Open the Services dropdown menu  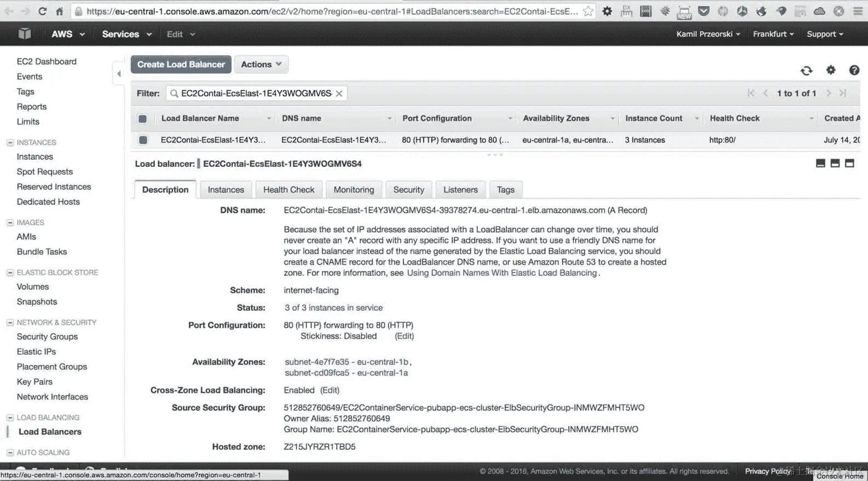(126, 34)
